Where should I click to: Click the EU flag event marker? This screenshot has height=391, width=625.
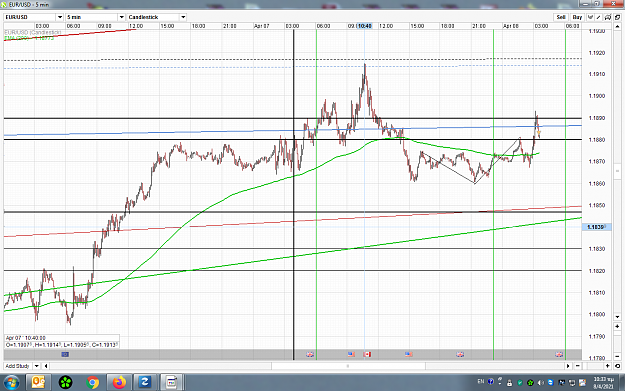[x=65, y=354]
